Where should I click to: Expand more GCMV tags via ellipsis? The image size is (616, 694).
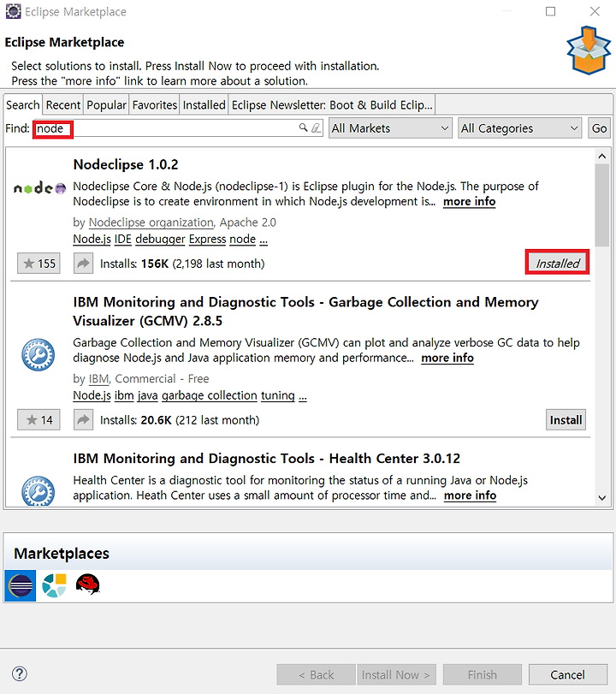click(x=303, y=396)
